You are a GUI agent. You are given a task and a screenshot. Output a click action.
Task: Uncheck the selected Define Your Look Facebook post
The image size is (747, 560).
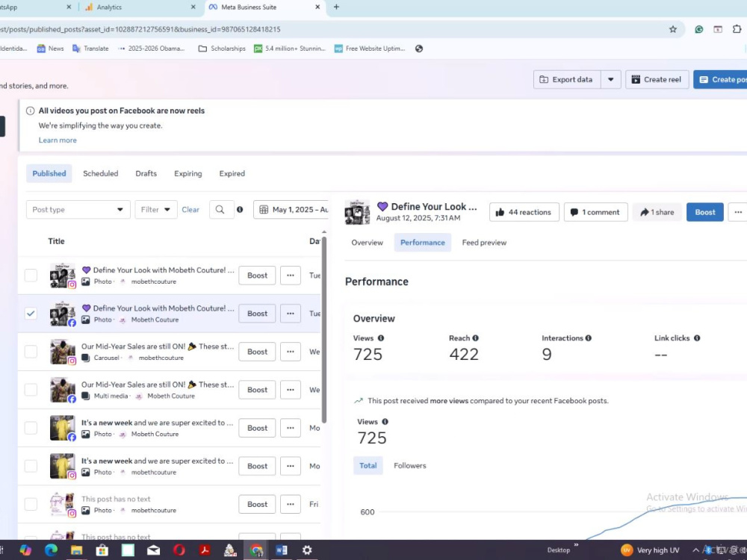click(31, 314)
